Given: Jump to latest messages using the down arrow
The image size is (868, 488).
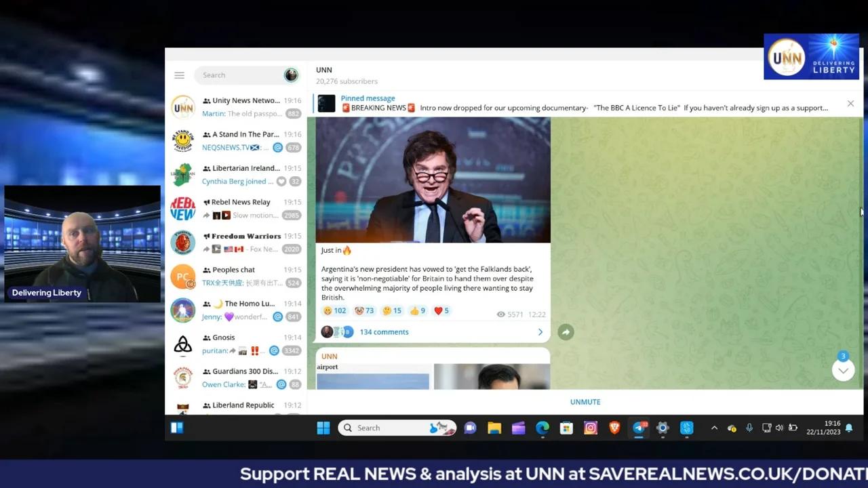Looking at the screenshot, I should 843,370.
